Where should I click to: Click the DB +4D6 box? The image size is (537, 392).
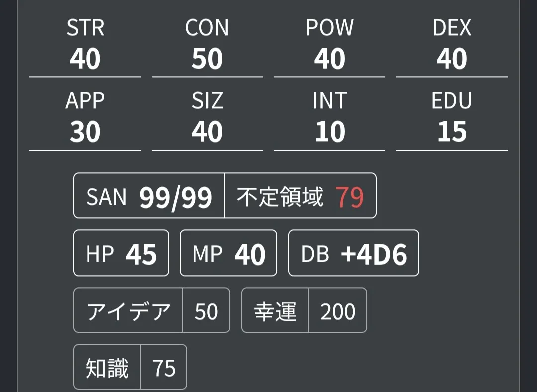pos(354,253)
